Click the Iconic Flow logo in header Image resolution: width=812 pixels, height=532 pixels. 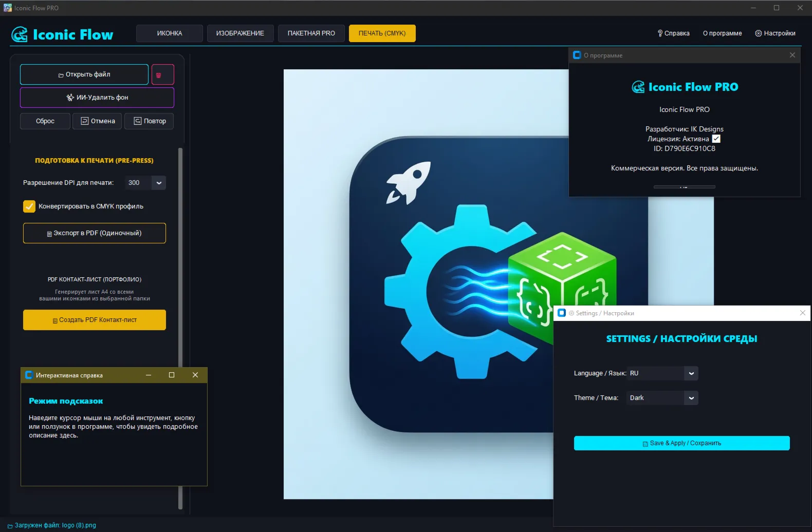click(x=62, y=34)
